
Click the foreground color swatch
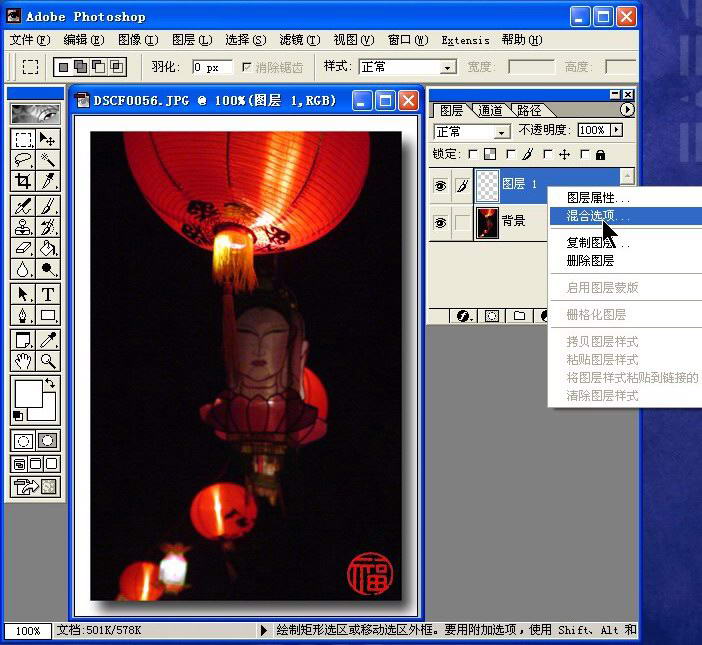28,393
